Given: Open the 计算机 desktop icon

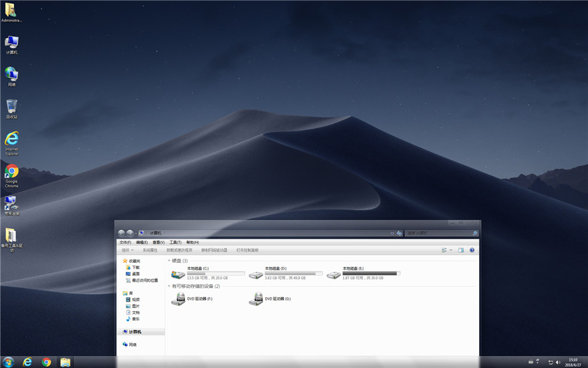Looking at the screenshot, I should (x=11, y=45).
